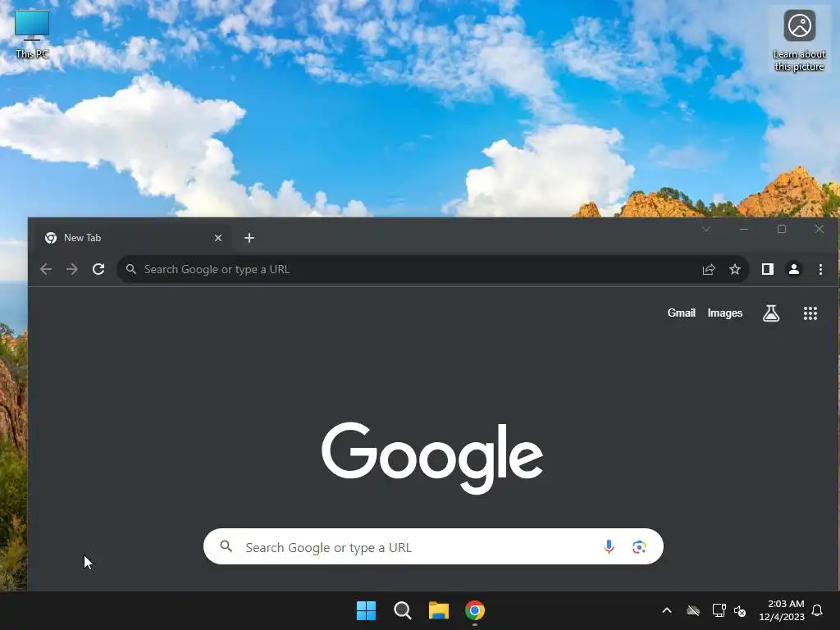
Task: Close the Chrome window
Action: coord(819,230)
